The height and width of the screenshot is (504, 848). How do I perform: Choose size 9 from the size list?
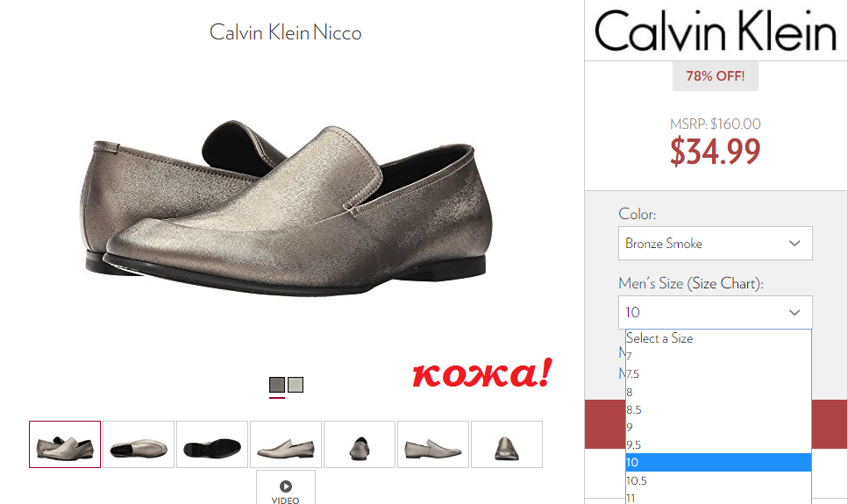click(719, 427)
